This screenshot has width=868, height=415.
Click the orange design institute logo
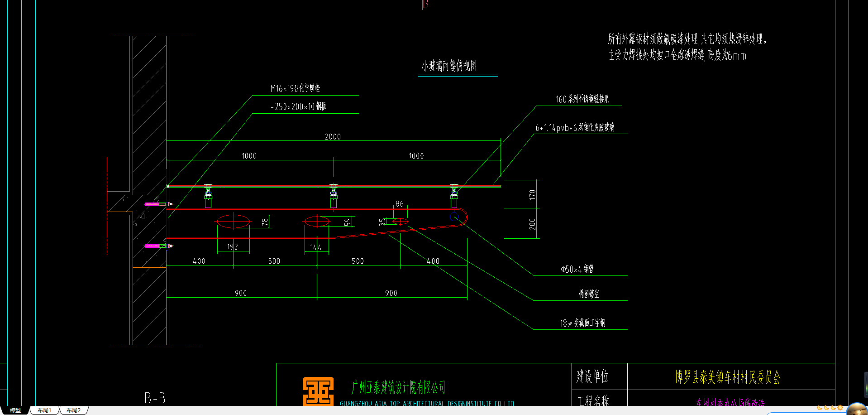318,391
